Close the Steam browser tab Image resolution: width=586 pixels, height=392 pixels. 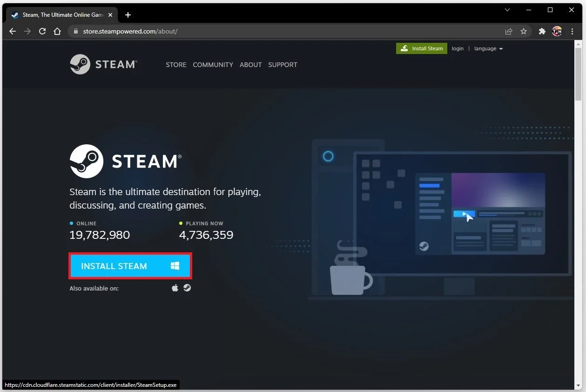(x=111, y=15)
